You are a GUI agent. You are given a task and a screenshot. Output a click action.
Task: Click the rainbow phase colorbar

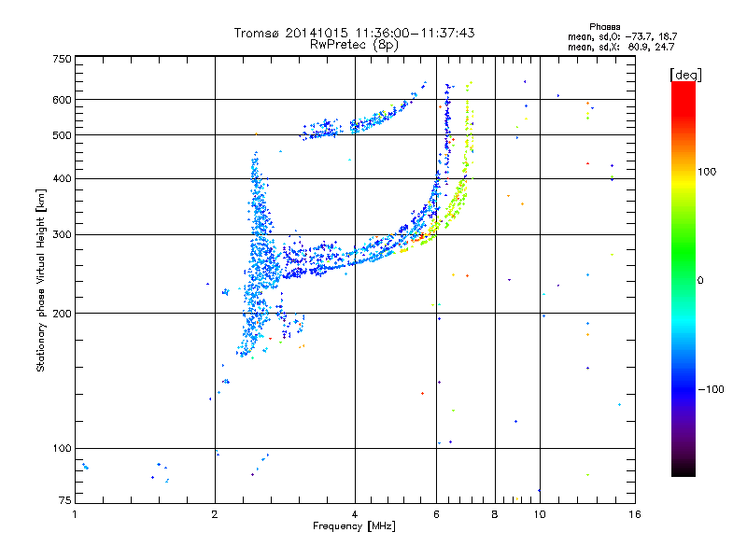coord(684,279)
